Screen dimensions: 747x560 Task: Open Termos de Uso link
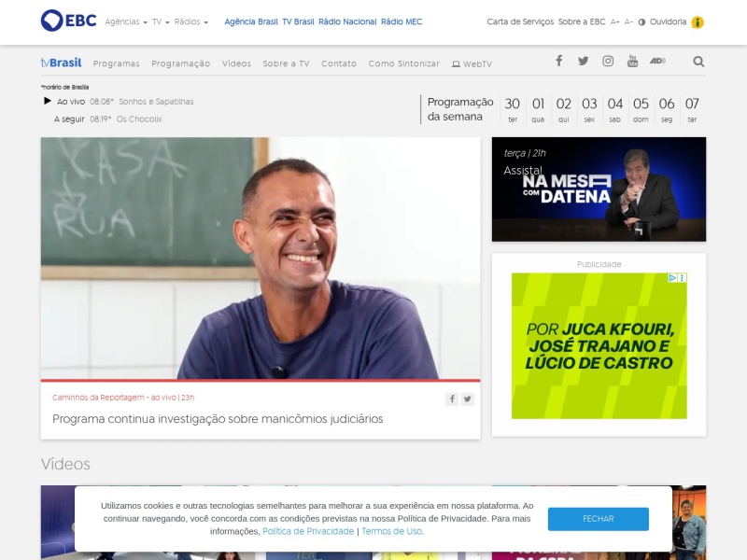(392, 531)
